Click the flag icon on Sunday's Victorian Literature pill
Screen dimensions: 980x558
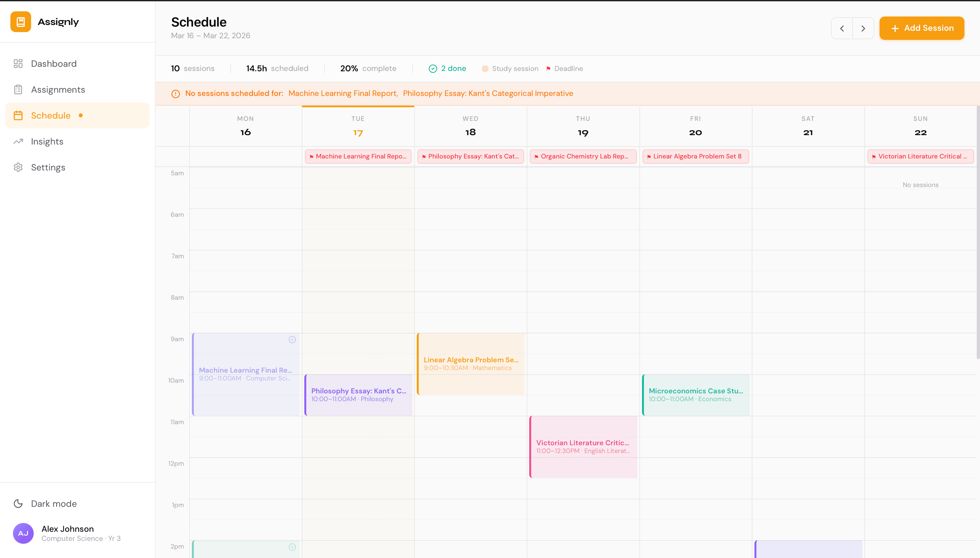874,157
